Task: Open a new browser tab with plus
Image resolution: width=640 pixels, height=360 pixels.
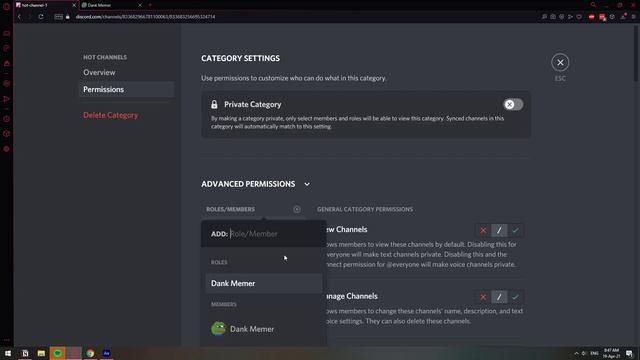Action: pos(150,5)
